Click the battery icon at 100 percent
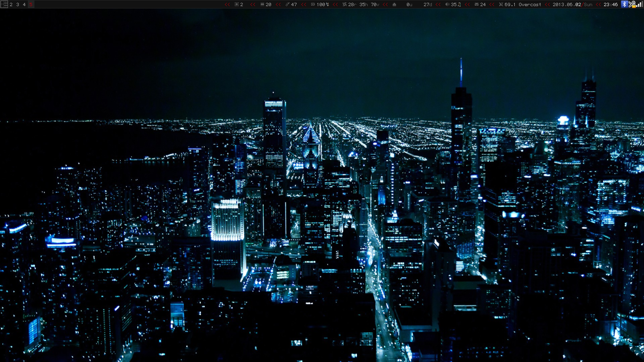Screen dimensions: 644x362 (313, 4)
